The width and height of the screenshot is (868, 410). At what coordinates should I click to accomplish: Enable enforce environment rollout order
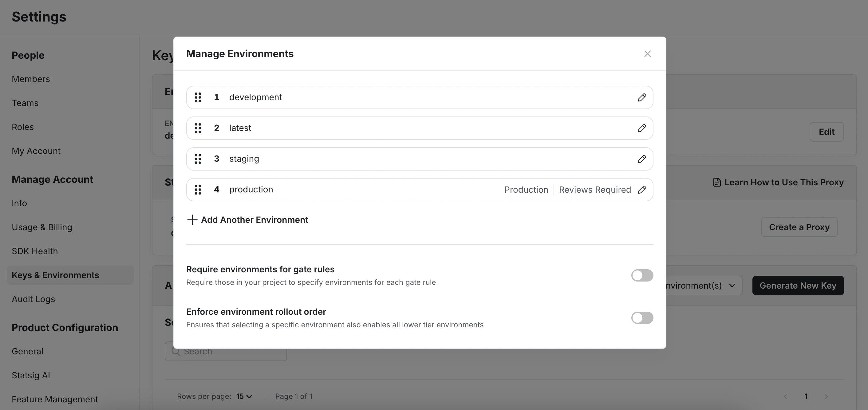[x=641, y=318]
